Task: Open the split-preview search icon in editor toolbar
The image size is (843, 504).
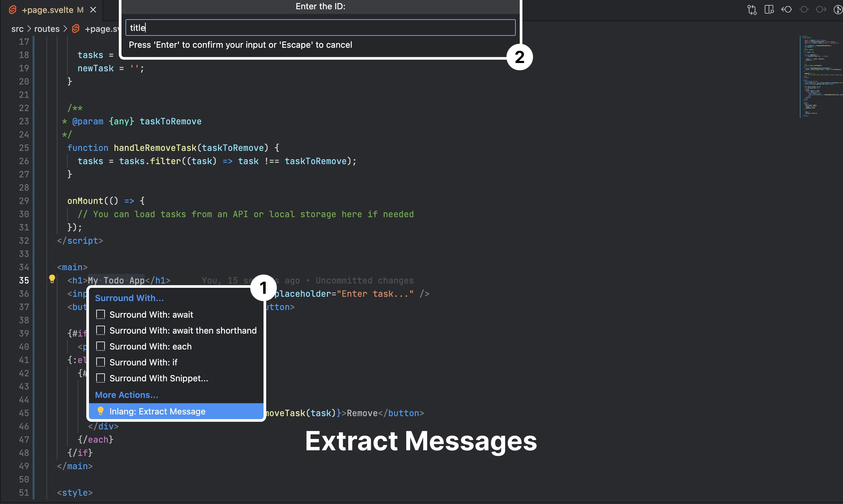Action: click(769, 10)
